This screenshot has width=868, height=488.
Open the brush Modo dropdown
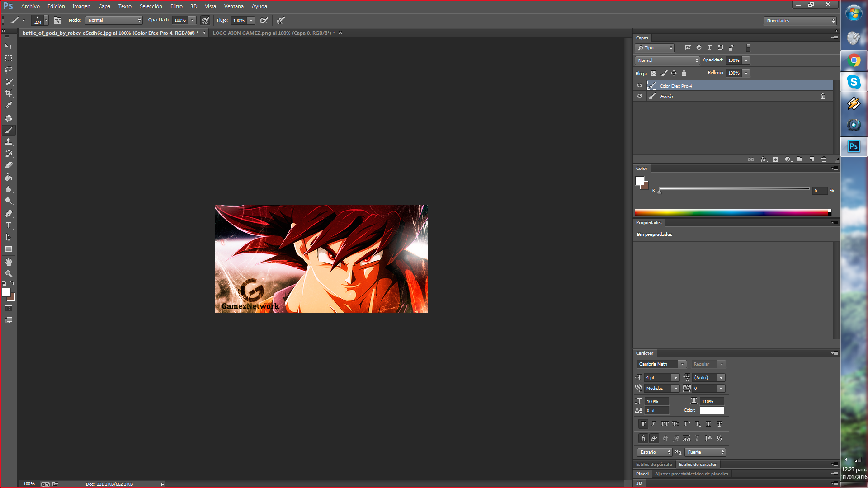[114, 20]
